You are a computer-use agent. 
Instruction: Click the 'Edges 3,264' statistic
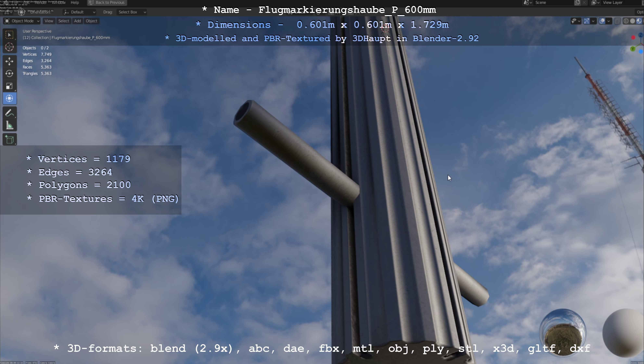pyautogui.click(x=37, y=61)
